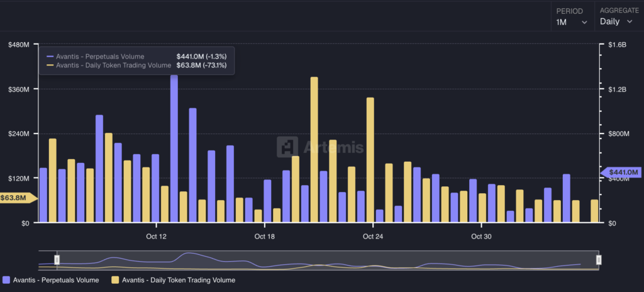Screen dimensions: 644x292
Task: Click the right handle of the range navigator
Action: tap(599, 259)
